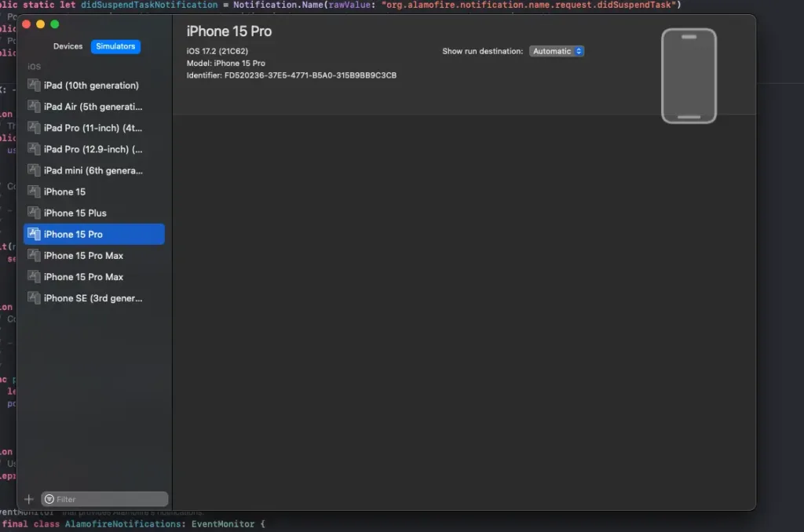Open Show run destination Automatic dropdown
The height and width of the screenshot is (532, 804).
coord(557,51)
